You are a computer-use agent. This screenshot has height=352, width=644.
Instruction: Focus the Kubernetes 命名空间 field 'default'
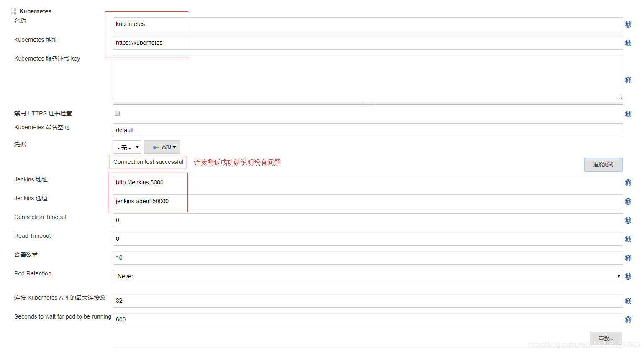point(368,130)
